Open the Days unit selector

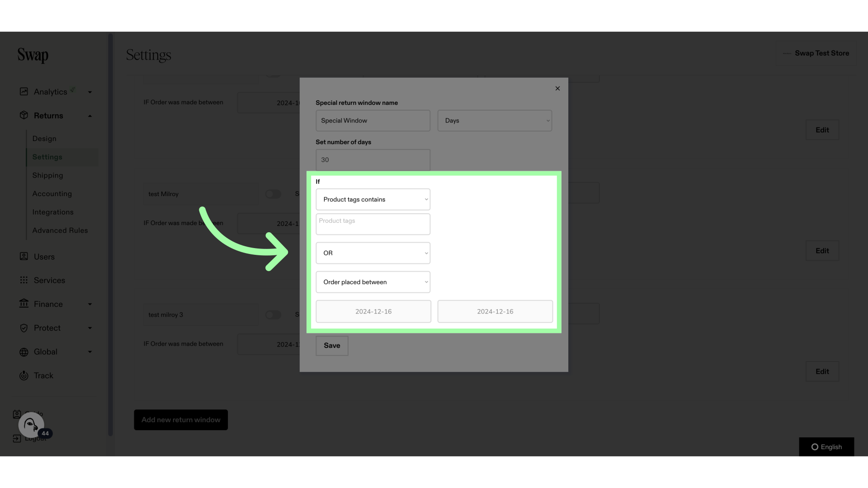pos(494,120)
